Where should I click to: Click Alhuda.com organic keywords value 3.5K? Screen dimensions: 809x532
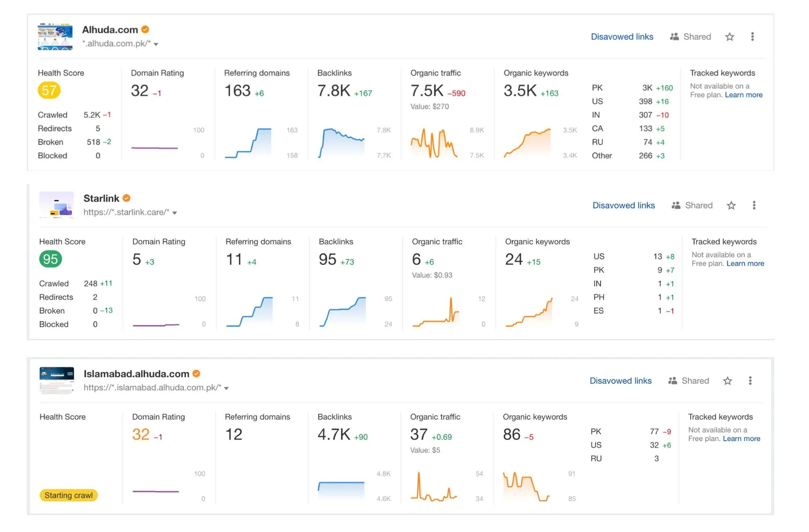click(x=520, y=91)
